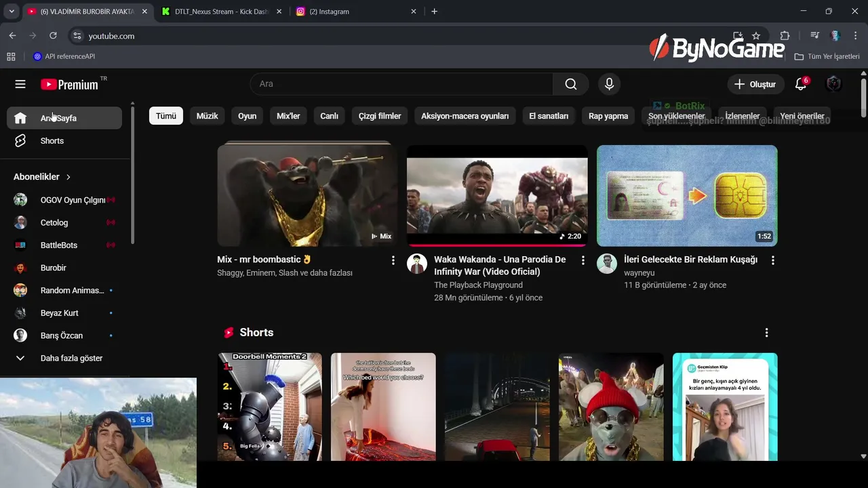Open the BattleBots channel avatar
868x488 pixels.
point(20,245)
